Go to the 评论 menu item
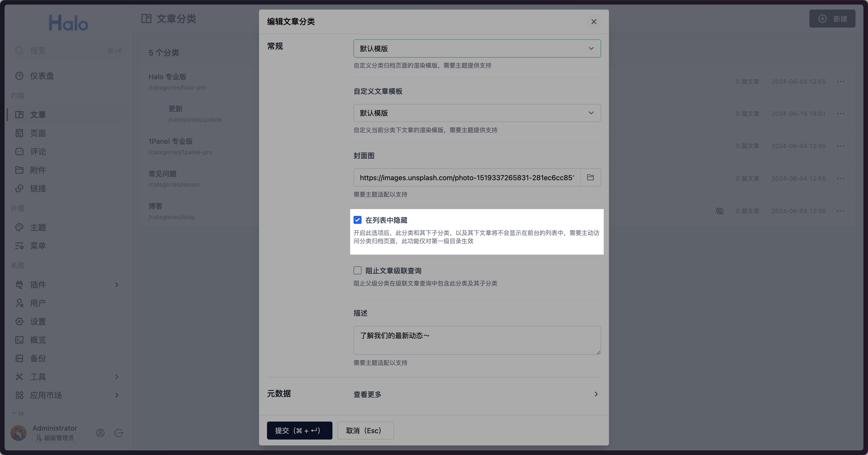The width and height of the screenshot is (868, 455). (38, 152)
